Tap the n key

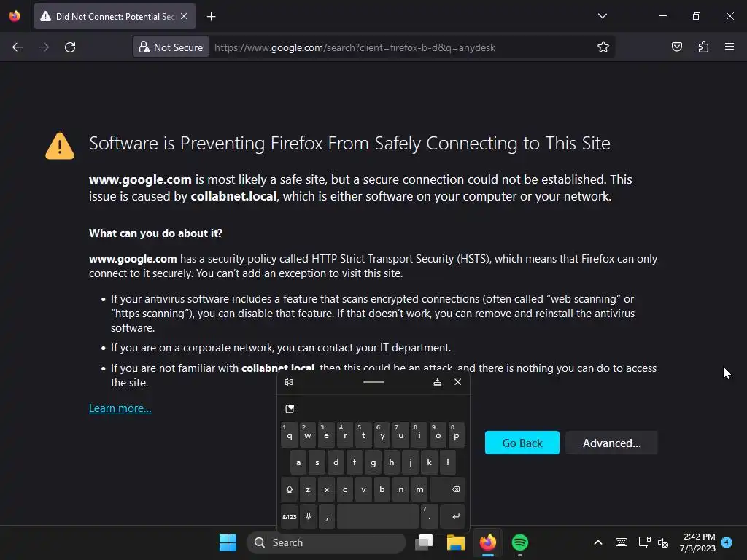[x=400, y=489]
